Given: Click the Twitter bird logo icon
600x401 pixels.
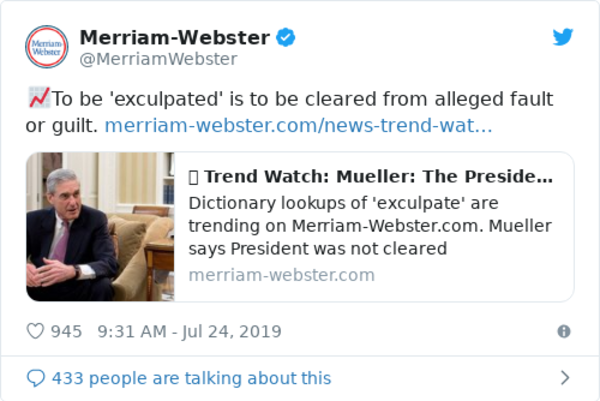Looking at the screenshot, I should [562, 37].
